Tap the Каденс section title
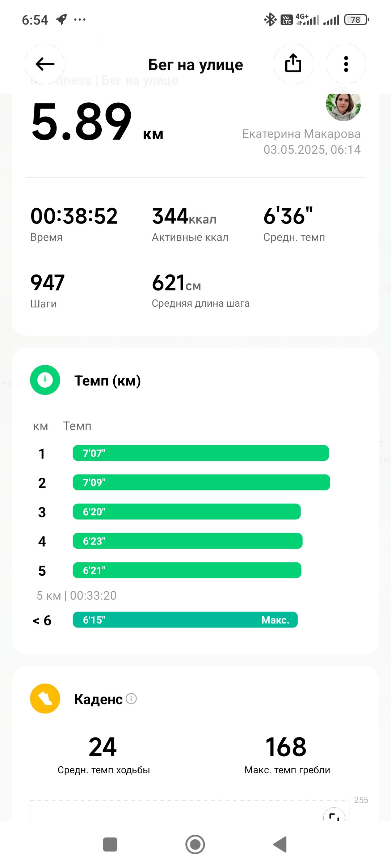 click(x=98, y=699)
